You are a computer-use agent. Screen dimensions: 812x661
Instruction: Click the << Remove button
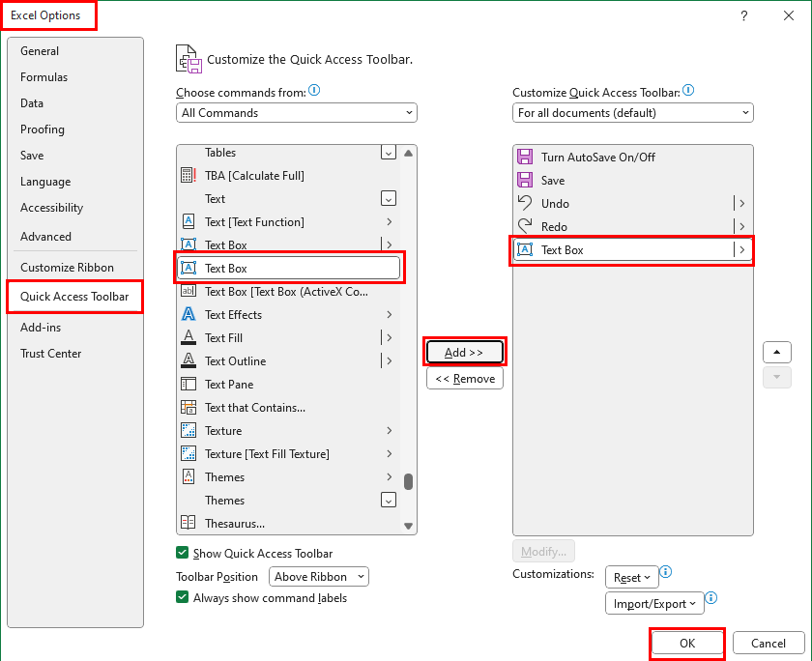tap(465, 379)
